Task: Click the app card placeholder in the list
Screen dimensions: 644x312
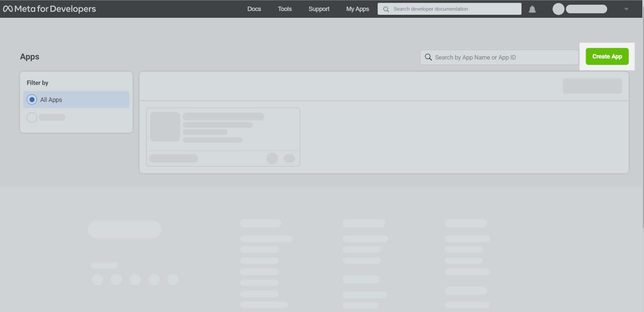Action: (223, 136)
